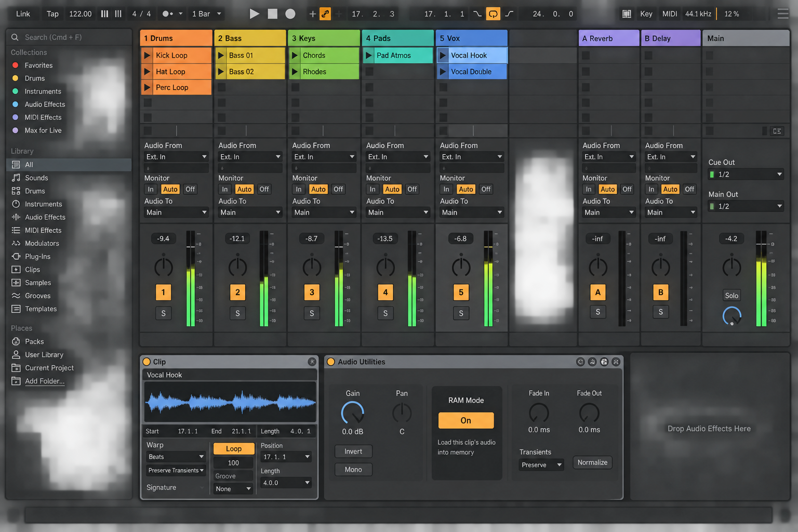Open Transients Preserve dropdown

click(x=542, y=465)
